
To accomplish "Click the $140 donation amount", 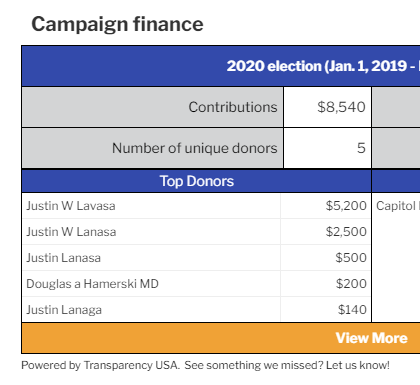I will (352, 310).
